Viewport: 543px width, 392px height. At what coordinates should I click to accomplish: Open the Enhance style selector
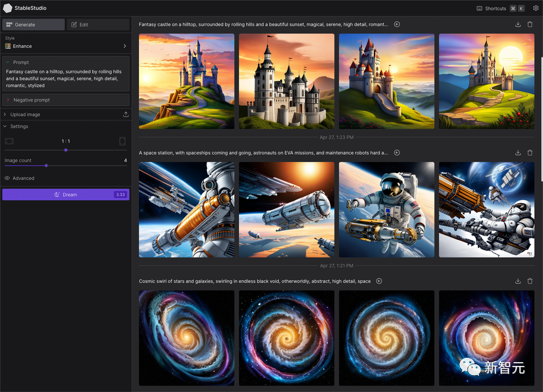click(66, 46)
